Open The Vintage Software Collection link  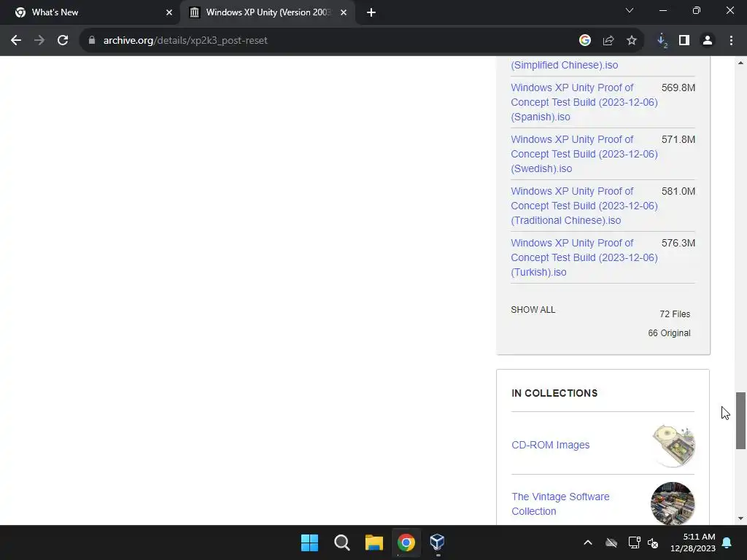pyautogui.click(x=560, y=504)
